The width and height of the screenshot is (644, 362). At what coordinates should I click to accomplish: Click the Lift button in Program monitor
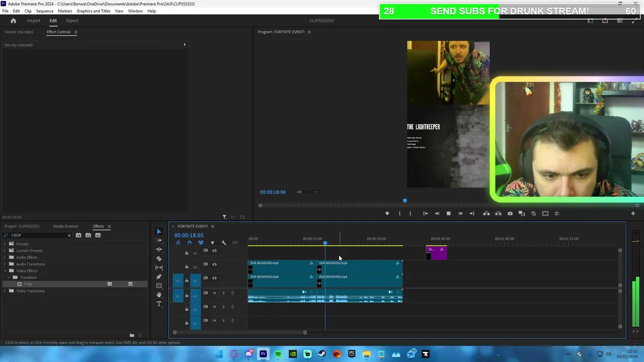click(x=486, y=213)
